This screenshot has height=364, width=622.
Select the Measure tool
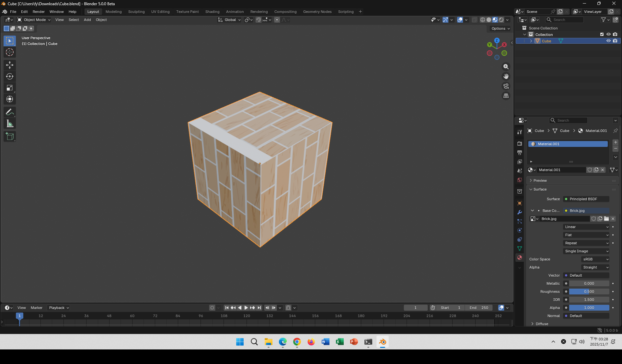[10, 124]
